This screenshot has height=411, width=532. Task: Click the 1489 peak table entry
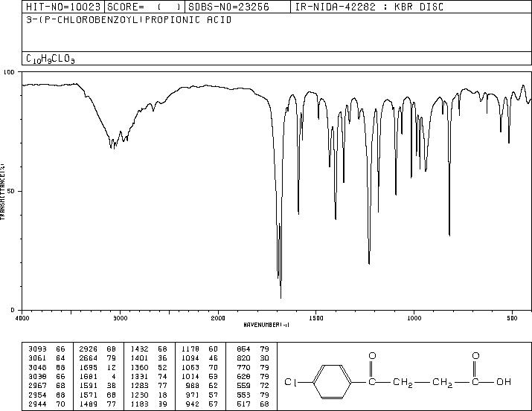click(x=97, y=404)
